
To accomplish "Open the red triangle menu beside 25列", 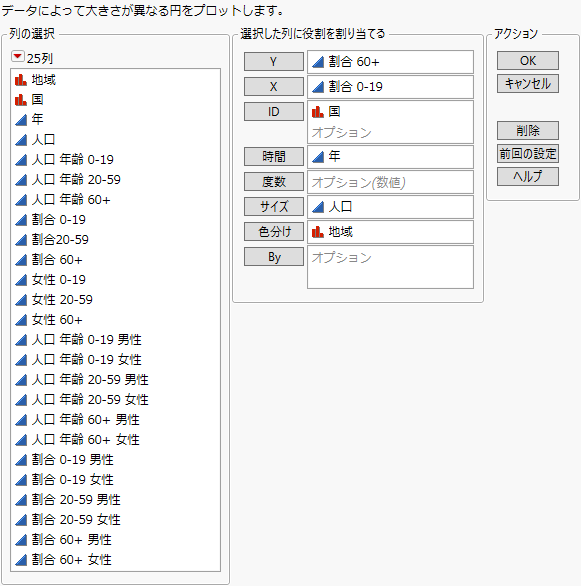I will click(17, 57).
